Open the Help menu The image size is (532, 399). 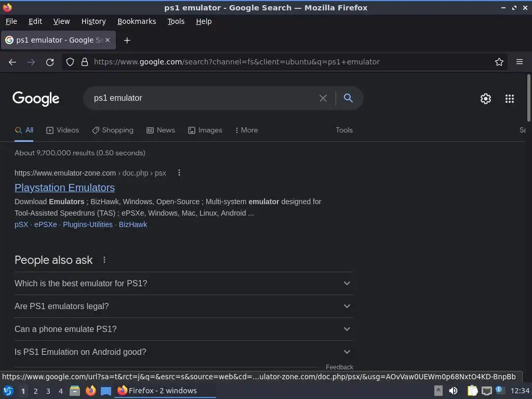(x=204, y=21)
